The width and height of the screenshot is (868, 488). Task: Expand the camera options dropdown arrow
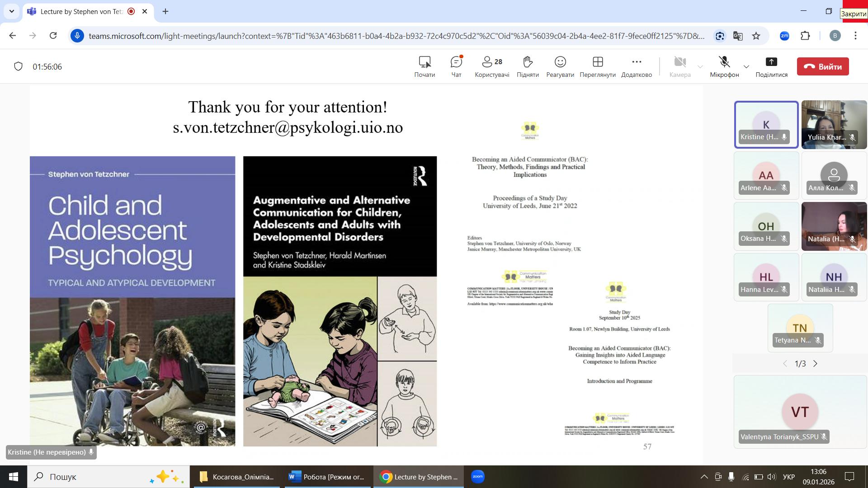700,67
